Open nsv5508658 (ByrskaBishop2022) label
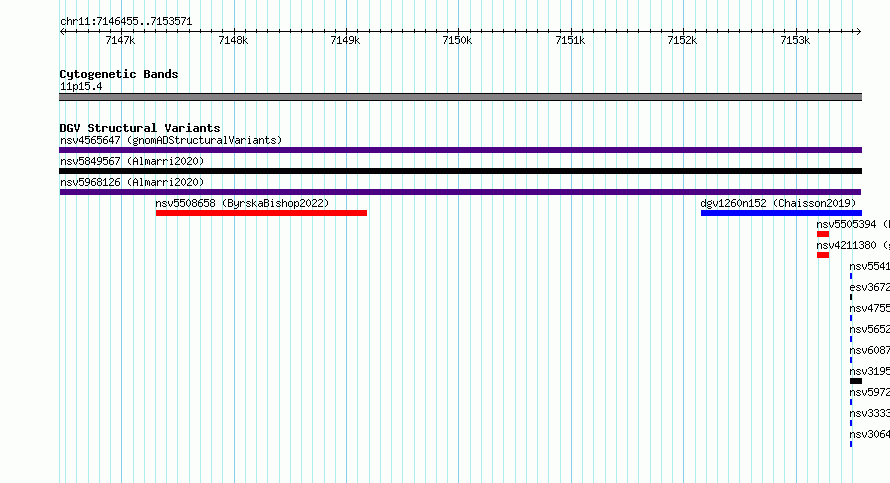Viewport: 890px width, 483px height. [x=242, y=203]
